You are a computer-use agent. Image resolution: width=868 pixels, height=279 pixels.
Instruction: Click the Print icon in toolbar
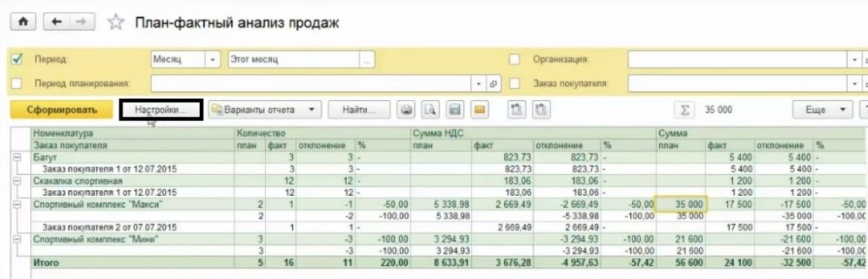click(407, 110)
